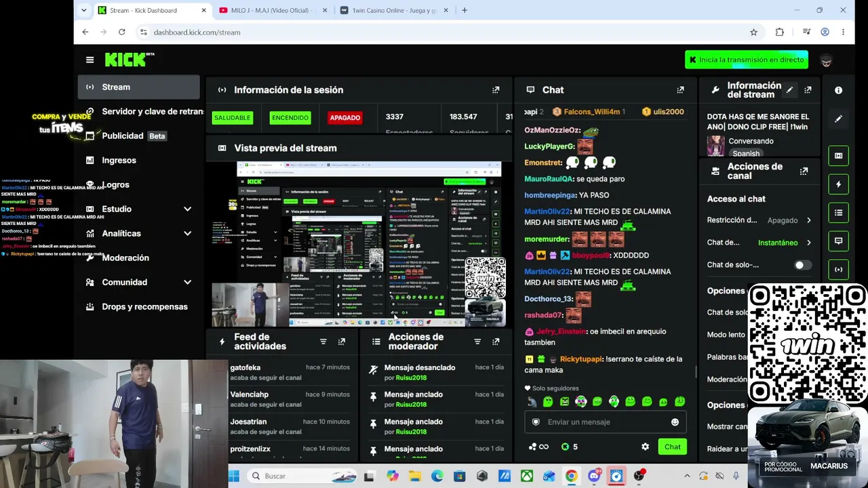Click Inicia la transmisión en directo button
This screenshot has height=488, width=868.
(x=747, y=60)
